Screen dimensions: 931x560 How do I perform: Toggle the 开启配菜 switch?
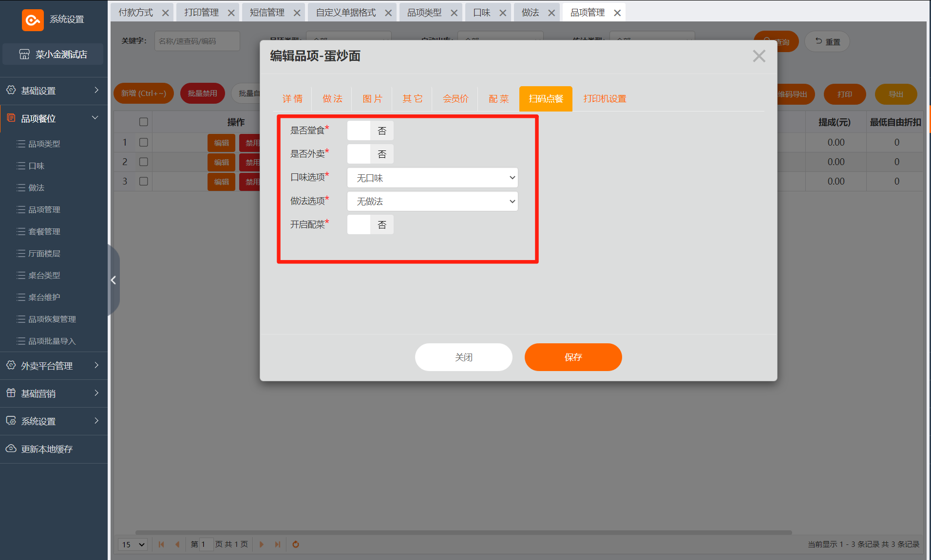point(370,224)
